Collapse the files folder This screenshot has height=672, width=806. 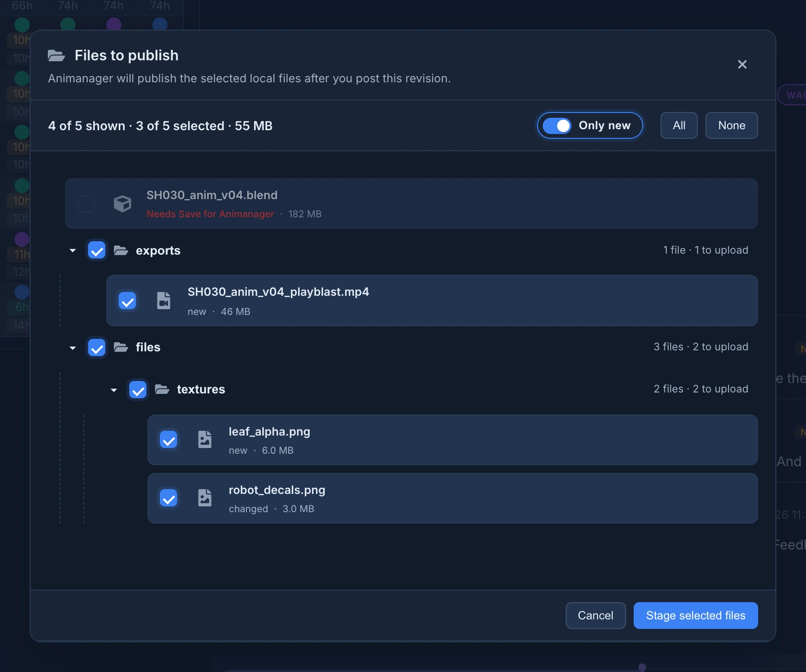click(x=73, y=348)
